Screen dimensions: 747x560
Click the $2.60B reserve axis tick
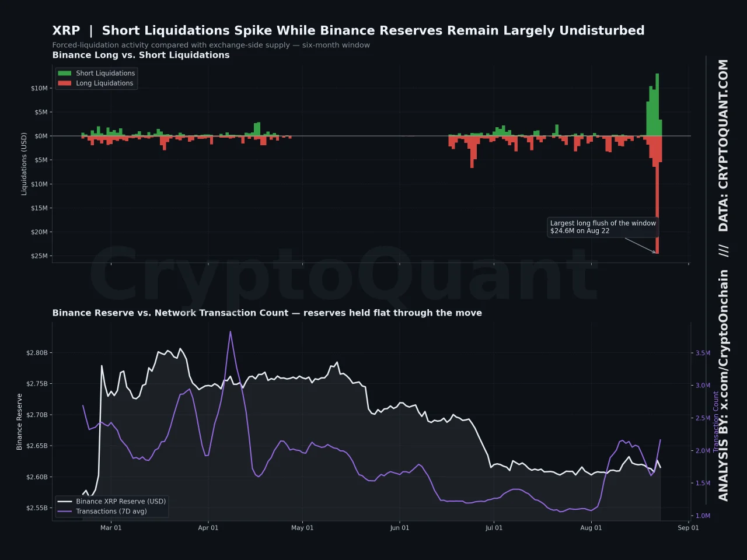point(37,477)
